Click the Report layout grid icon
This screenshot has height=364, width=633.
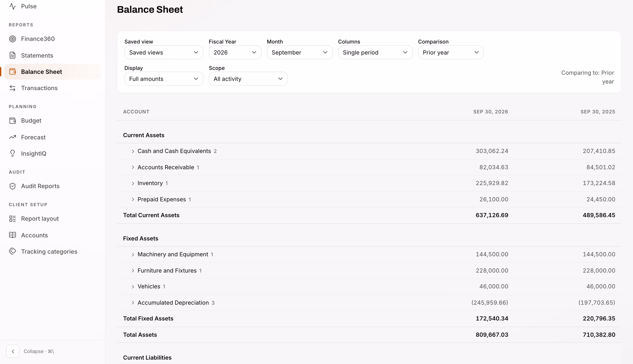pyautogui.click(x=13, y=218)
